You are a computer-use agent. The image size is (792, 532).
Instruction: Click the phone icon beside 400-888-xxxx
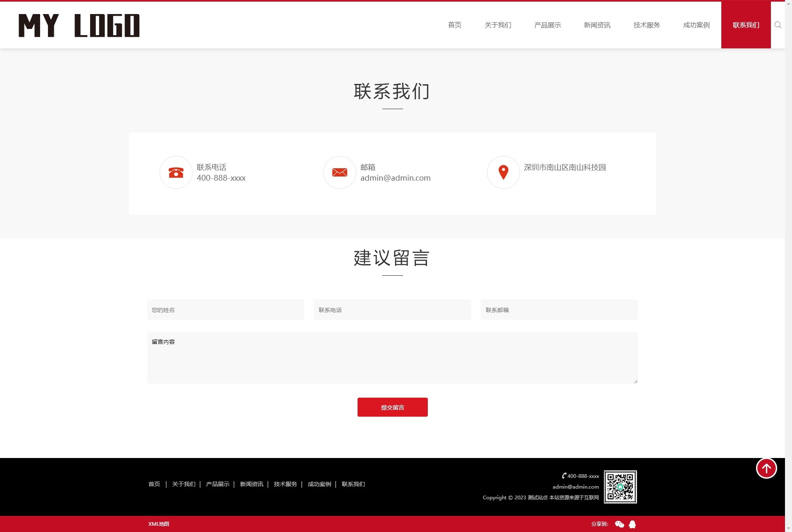[563, 476]
